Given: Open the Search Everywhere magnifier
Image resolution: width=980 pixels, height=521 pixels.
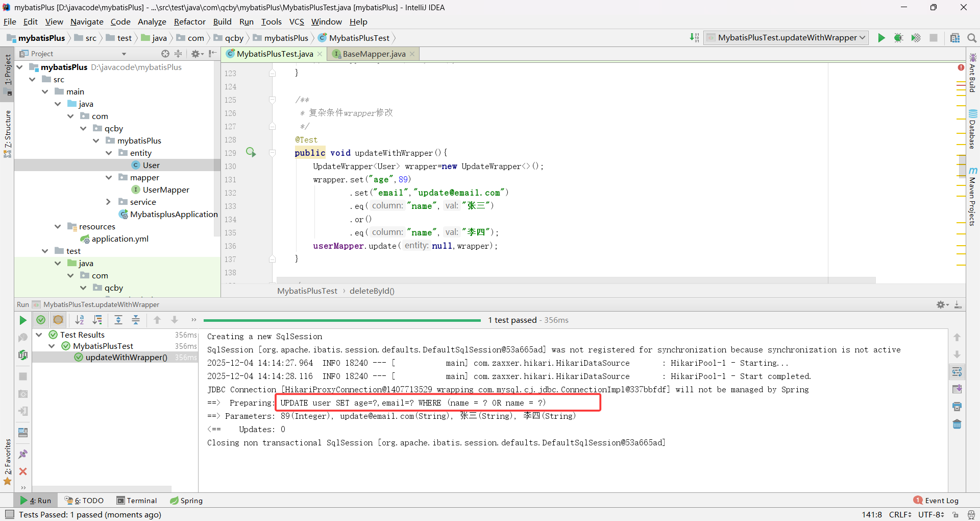Looking at the screenshot, I should click(972, 38).
